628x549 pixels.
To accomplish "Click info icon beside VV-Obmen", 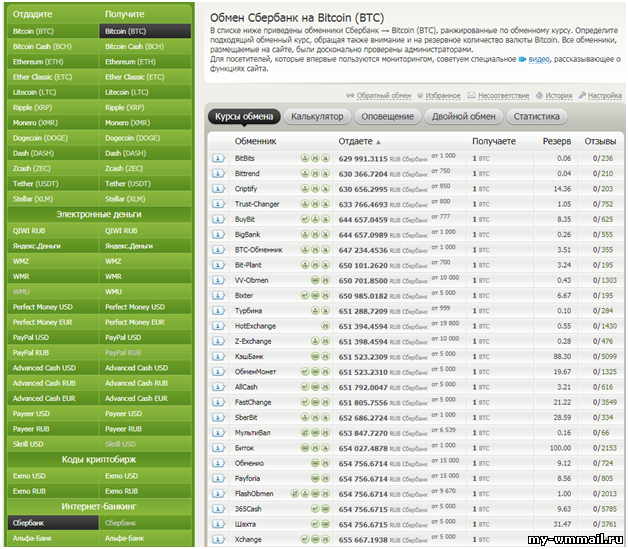I will pyautogui.click(x=218, y=280).
